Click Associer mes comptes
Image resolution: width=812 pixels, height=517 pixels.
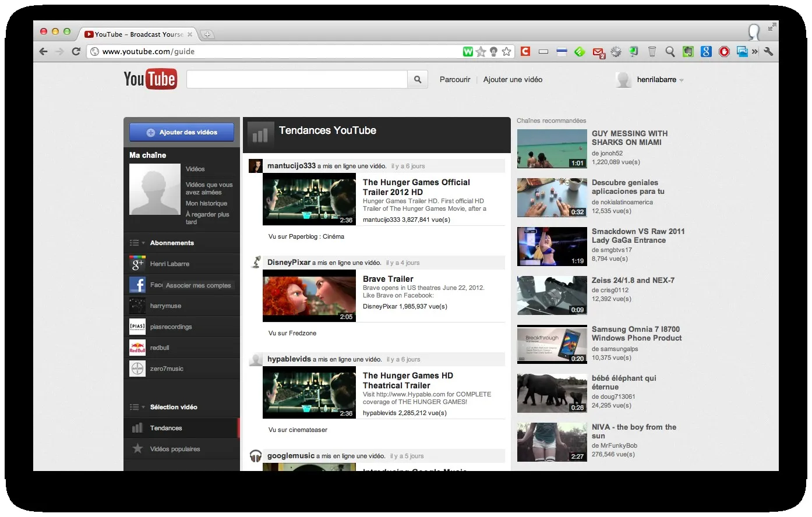tap(199, 285)
